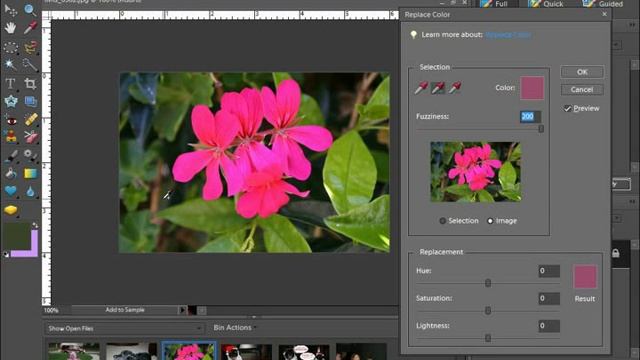Image resolution: width=640 pixels, height=360 pixels.
Task: Select the Hand tool
Action: coord(11,28)
